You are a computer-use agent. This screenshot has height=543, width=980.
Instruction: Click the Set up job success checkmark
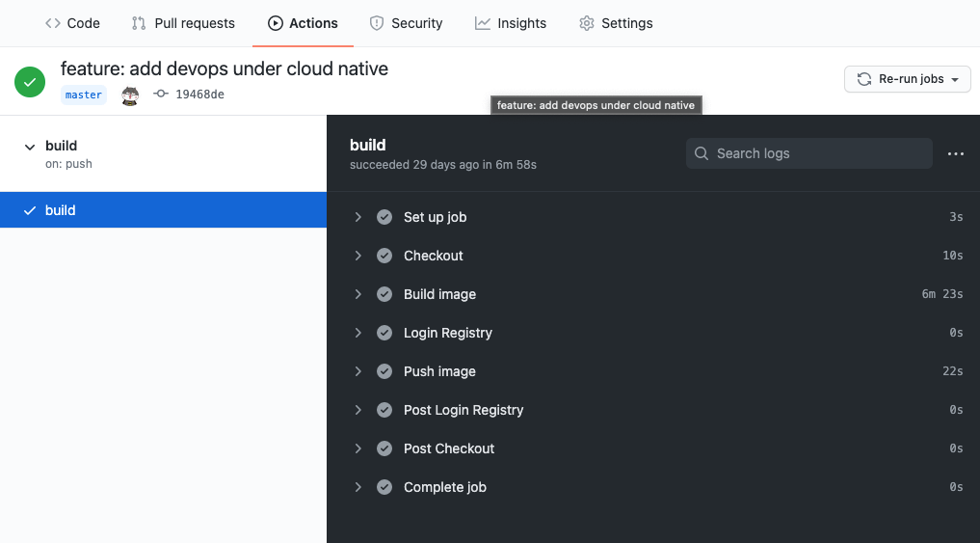pos(384,217)
